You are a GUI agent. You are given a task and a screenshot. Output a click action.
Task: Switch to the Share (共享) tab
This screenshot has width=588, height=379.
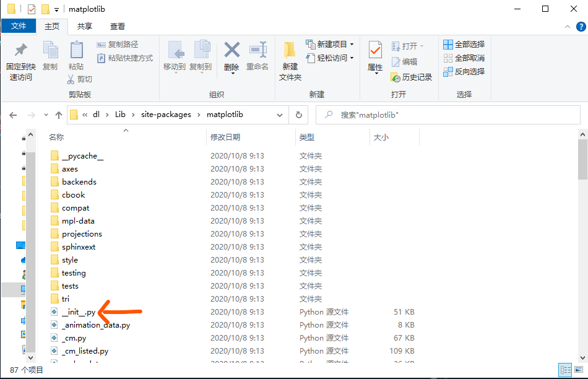tap(84, 26)
